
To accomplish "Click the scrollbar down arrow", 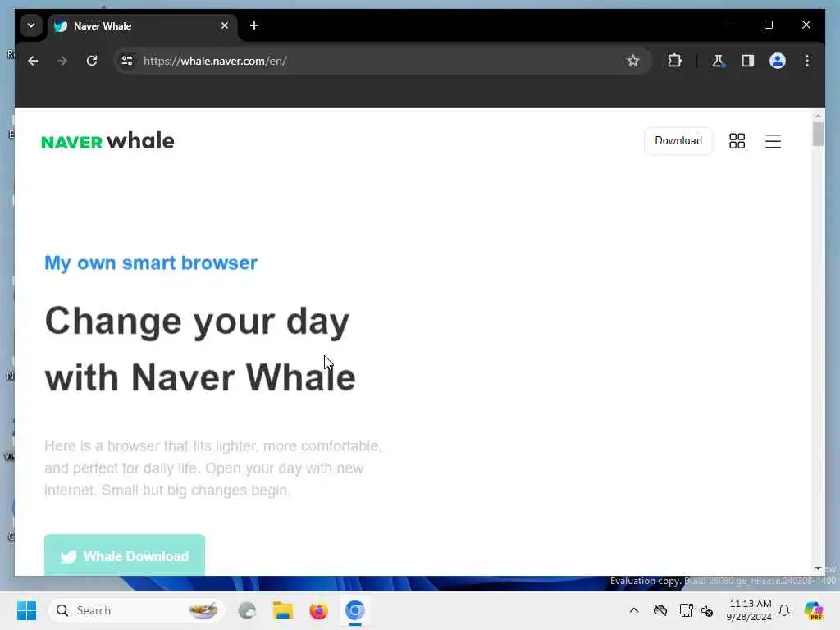I will 818,568.
